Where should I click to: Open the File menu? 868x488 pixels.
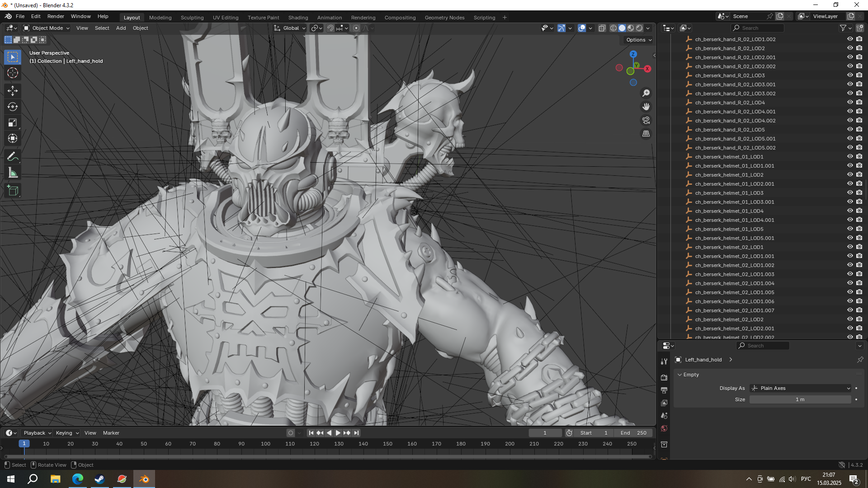tap(20, 16)
